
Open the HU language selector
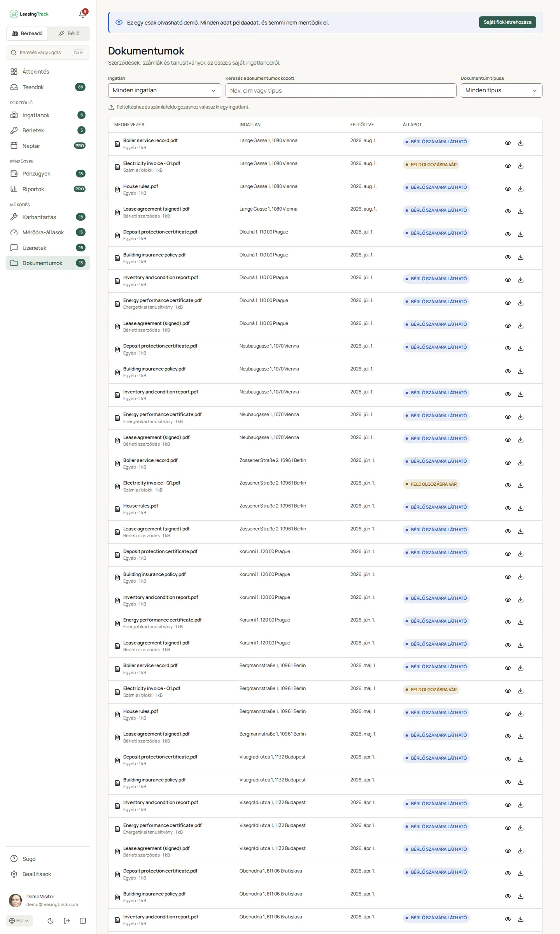pyautogui.click(x=19, y=921)
